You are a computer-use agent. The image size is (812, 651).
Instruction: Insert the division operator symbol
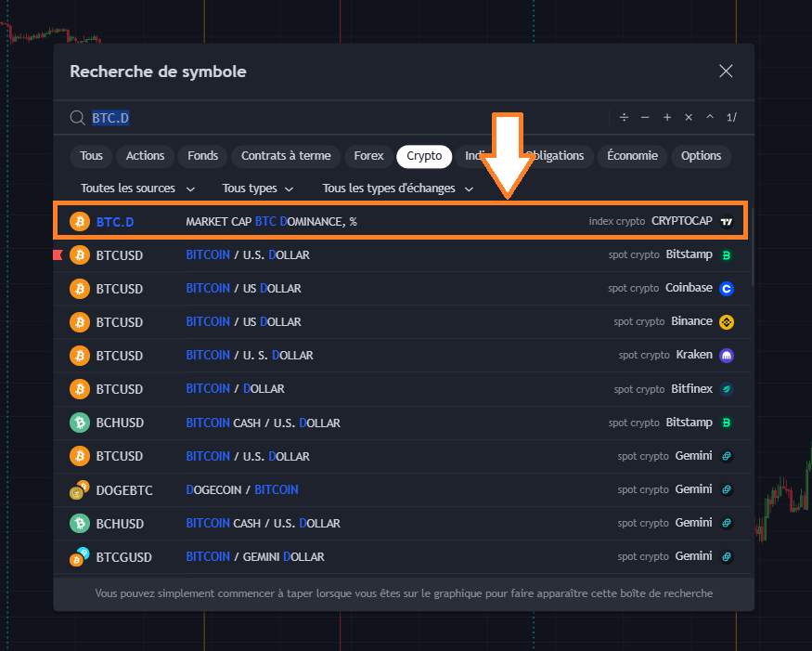(x=624, y=118)
